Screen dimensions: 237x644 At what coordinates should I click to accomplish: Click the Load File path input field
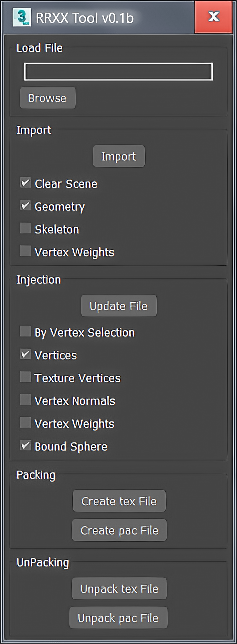pyautogui.click(x=118, y=72)
